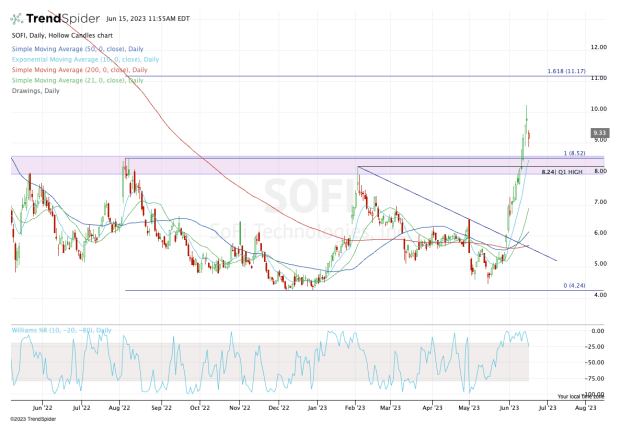Image resolution: width=620 pixels, height=424 pixels.
Task: Click the 12.00 price axis label
Action: click(599, 47)
